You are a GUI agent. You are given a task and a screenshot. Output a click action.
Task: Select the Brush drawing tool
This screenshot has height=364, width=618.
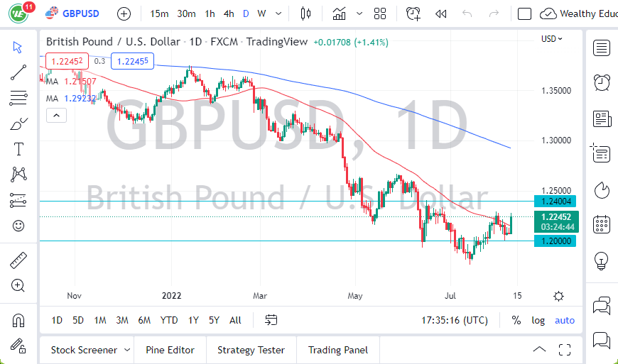(18, 123)
